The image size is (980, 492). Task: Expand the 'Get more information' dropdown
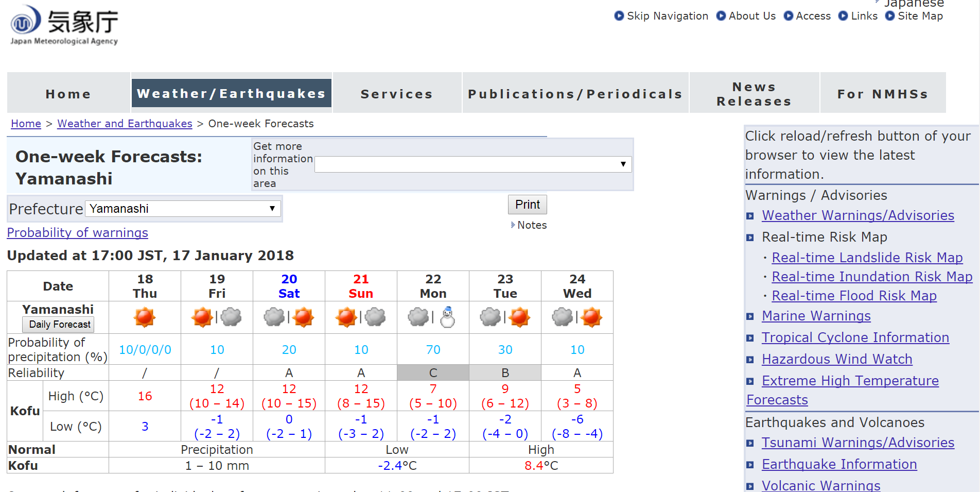(x=472, y=164)
